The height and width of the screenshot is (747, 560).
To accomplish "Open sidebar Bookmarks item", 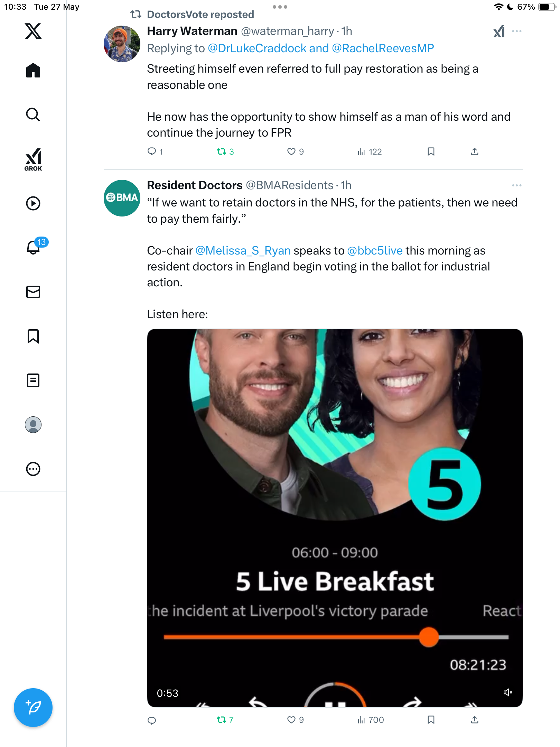I will pyautogui.click(x=33, y=336).
